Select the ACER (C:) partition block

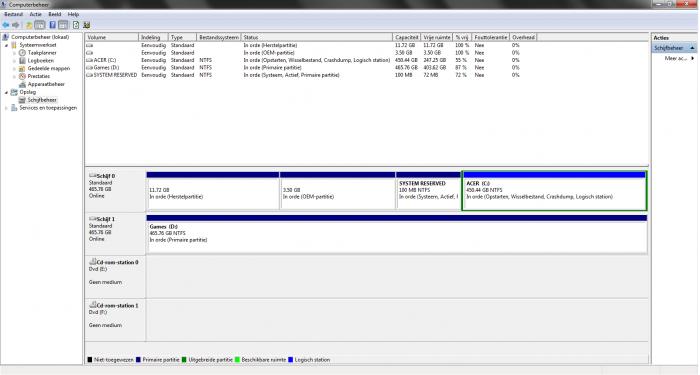(x=554, y=191)
